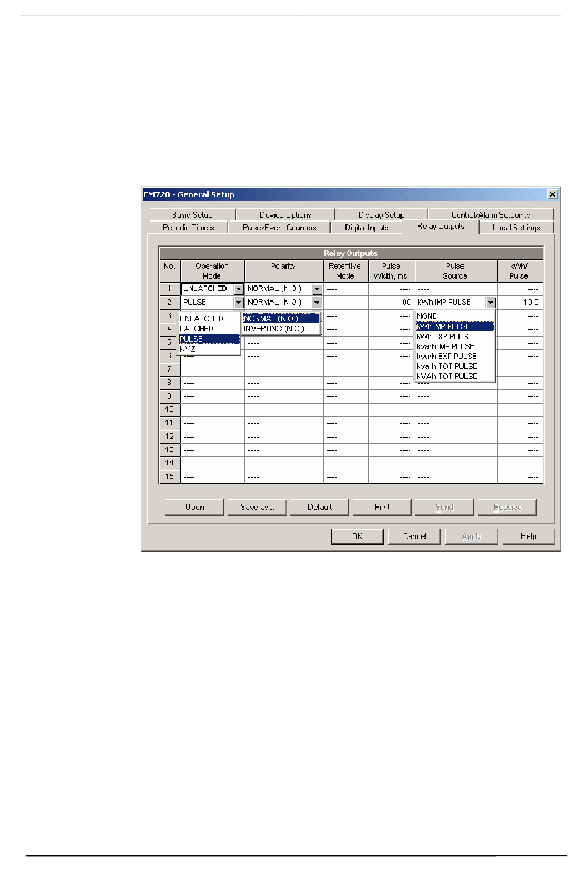This screenshot has height=879, width=588.
Task: Open the Digital Inputs tab
Action: click(366, 227)
